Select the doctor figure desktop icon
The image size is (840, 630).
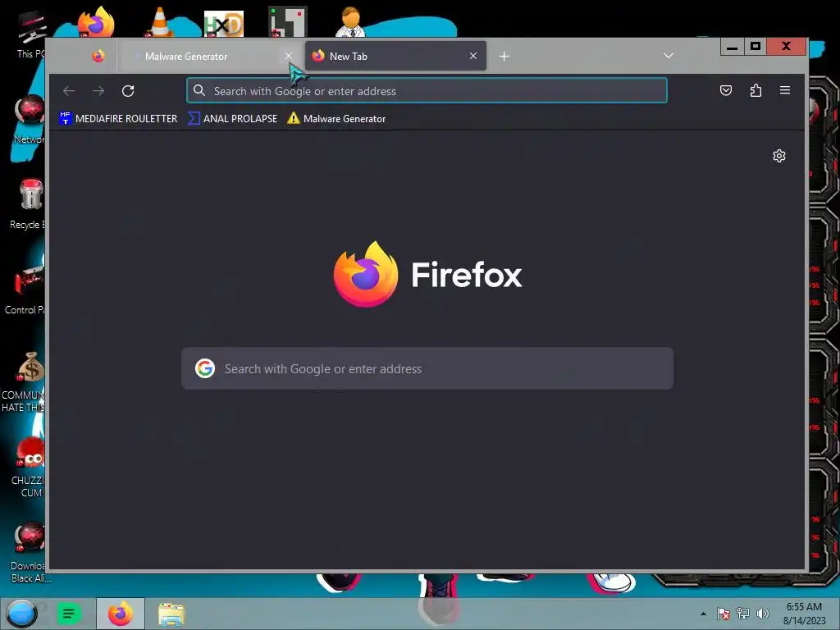(351, 22)
